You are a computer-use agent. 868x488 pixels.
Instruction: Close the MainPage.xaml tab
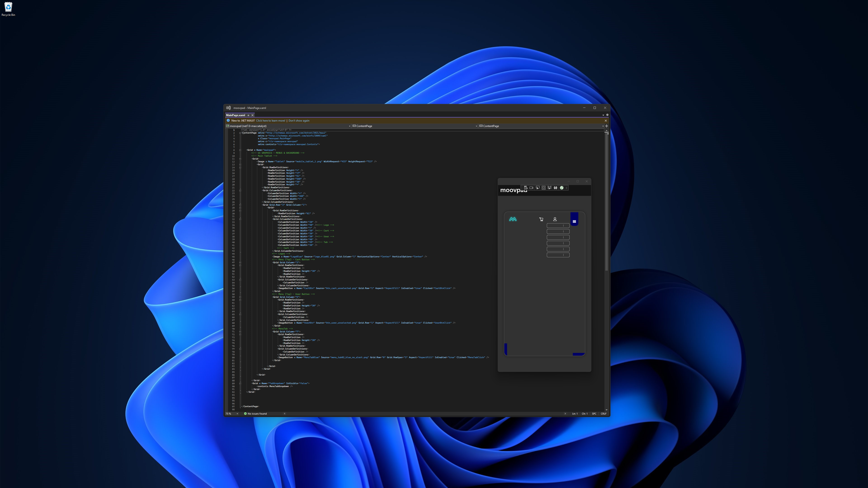(252, 115)
